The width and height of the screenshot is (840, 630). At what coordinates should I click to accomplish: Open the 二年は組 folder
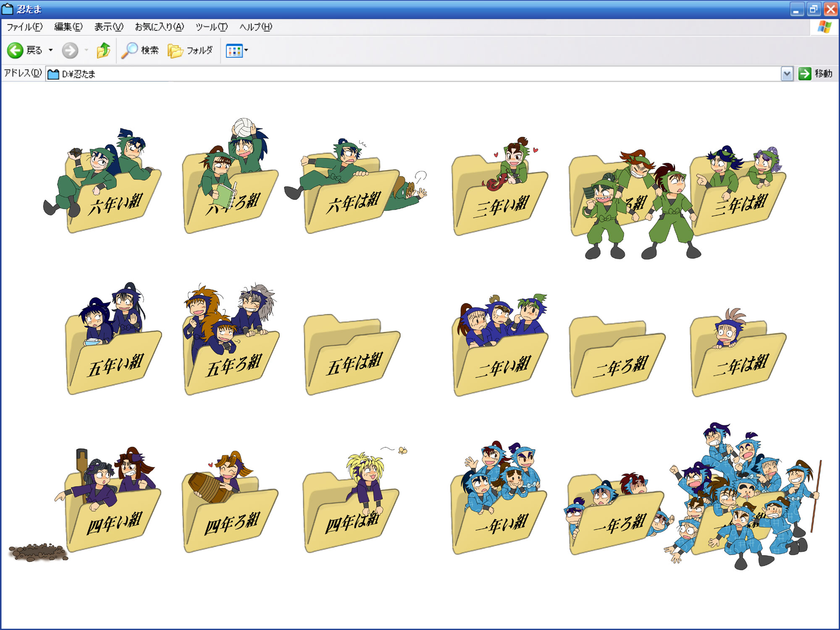tap(738, 357)
